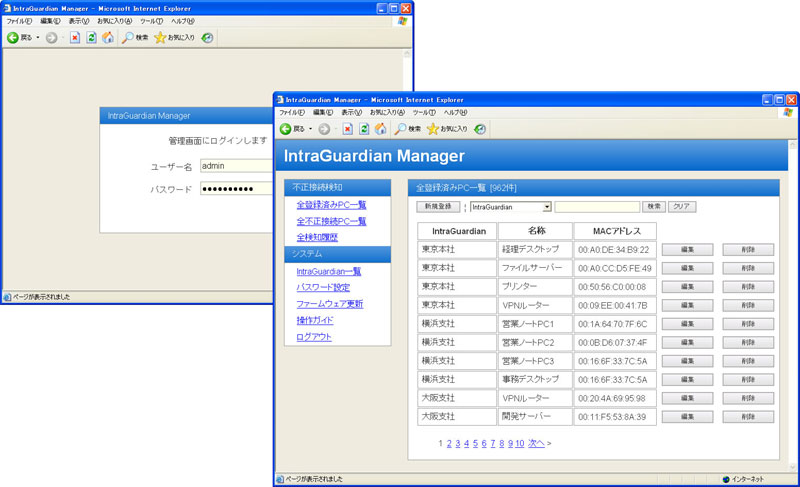The width and height of the screenshot is (800, 487).
Task: Click Back arrow in front browser window
Action: [x=286, y=129]
